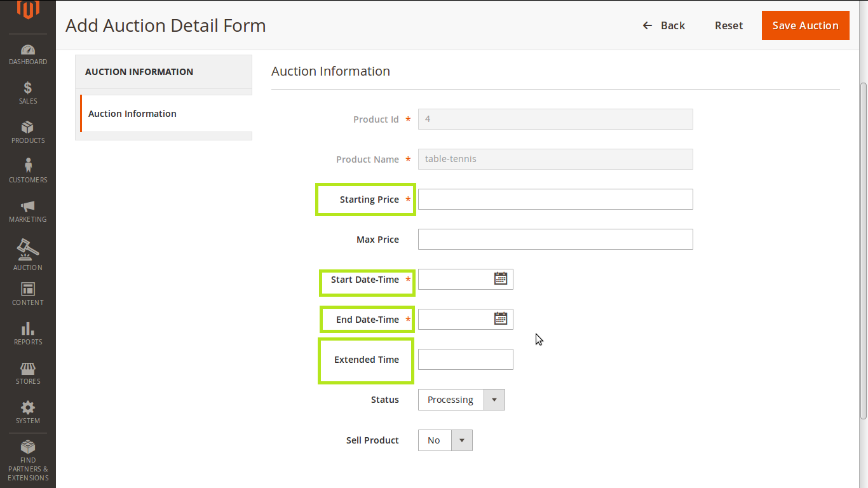The image size is (868, 488).
Task: Click the End Date-Time label
Action: point(367,320)
